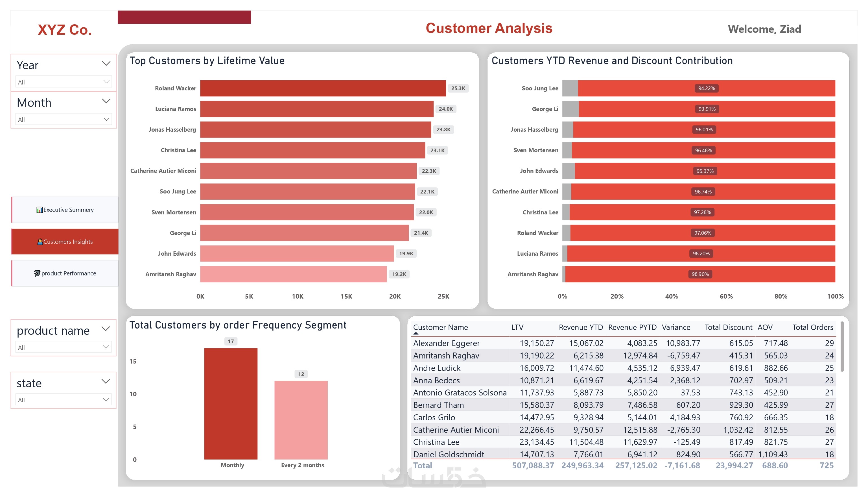Select the Every 2 months bar
868x498 pixels.
coord(301,420)
